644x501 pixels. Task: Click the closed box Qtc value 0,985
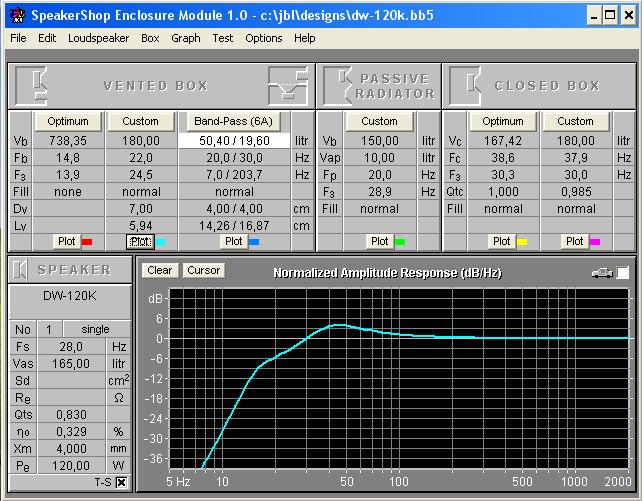(576, 192)
